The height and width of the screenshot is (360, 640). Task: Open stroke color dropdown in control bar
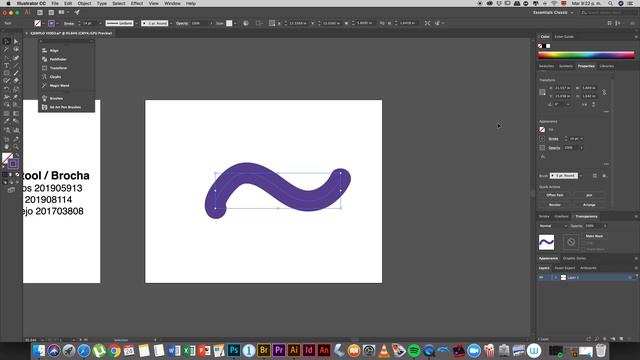click(x=57, y=23)
